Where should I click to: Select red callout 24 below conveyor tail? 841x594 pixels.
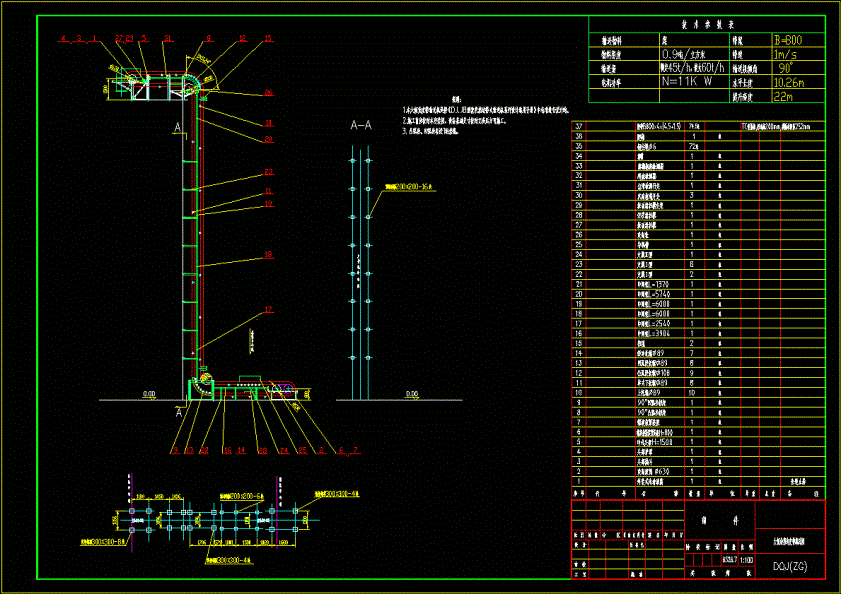point(284,450)
